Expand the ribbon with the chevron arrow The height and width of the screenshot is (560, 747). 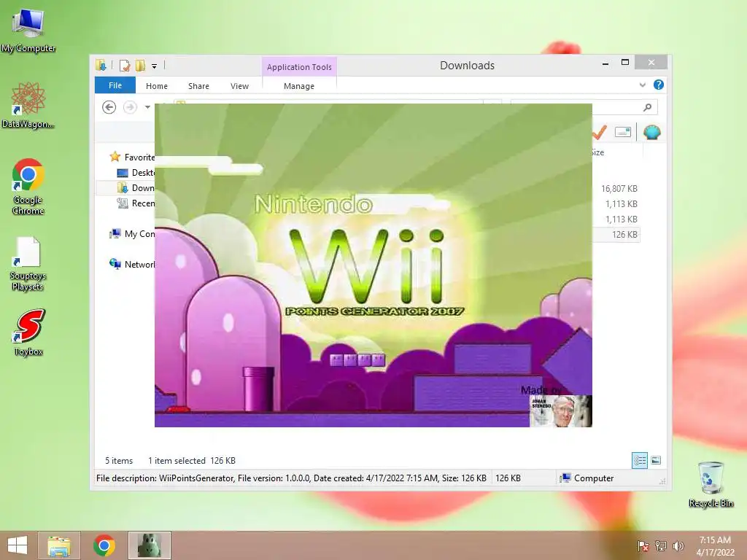coord(642,85)
